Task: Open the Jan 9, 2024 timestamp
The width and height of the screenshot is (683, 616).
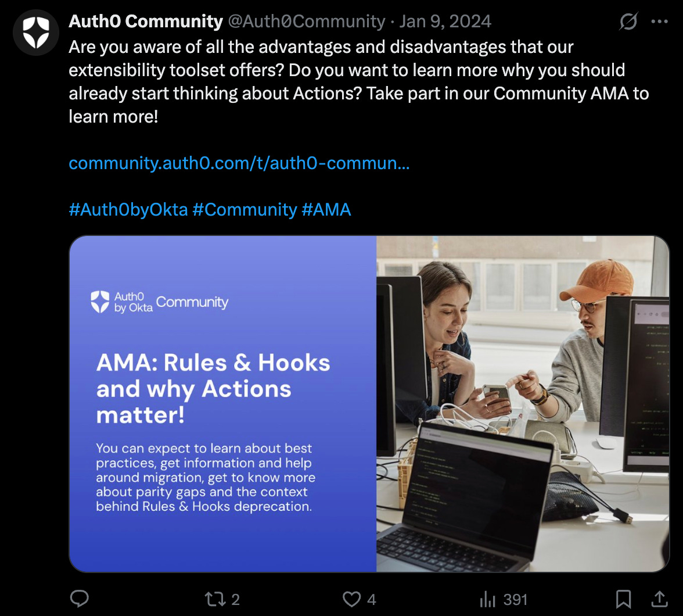Action: tap(445, 22)
